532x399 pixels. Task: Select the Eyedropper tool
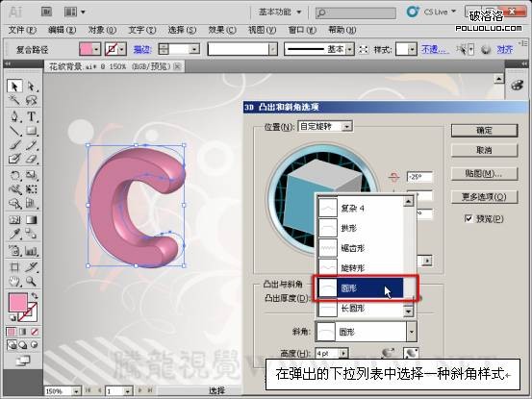pyautogui.click(x=14, y=234)
